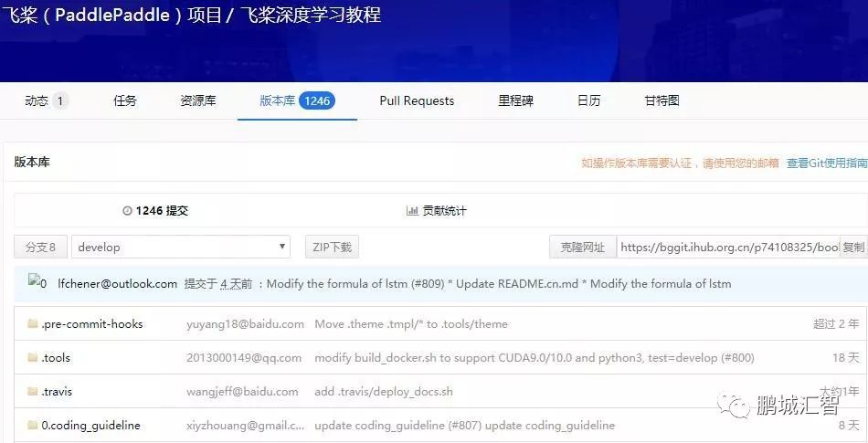
Task: Go to the 里程碑 tab
Action: (x=515, y=100)
